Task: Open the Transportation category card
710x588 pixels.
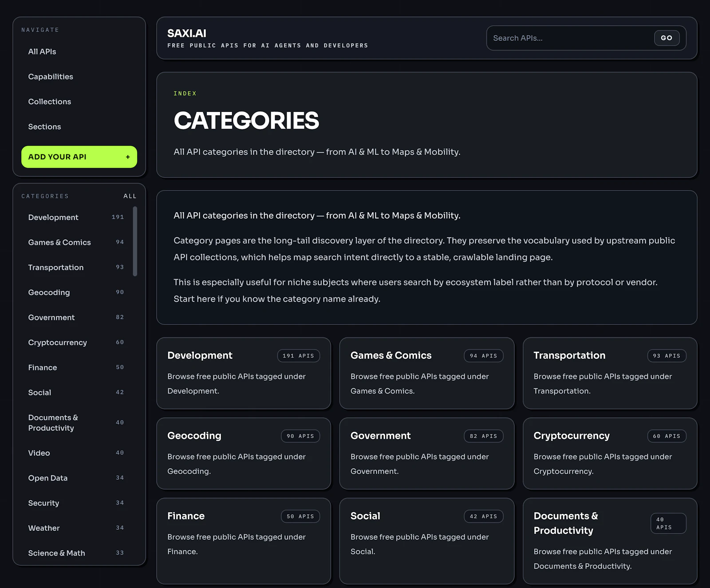Action: coord(610,373)
